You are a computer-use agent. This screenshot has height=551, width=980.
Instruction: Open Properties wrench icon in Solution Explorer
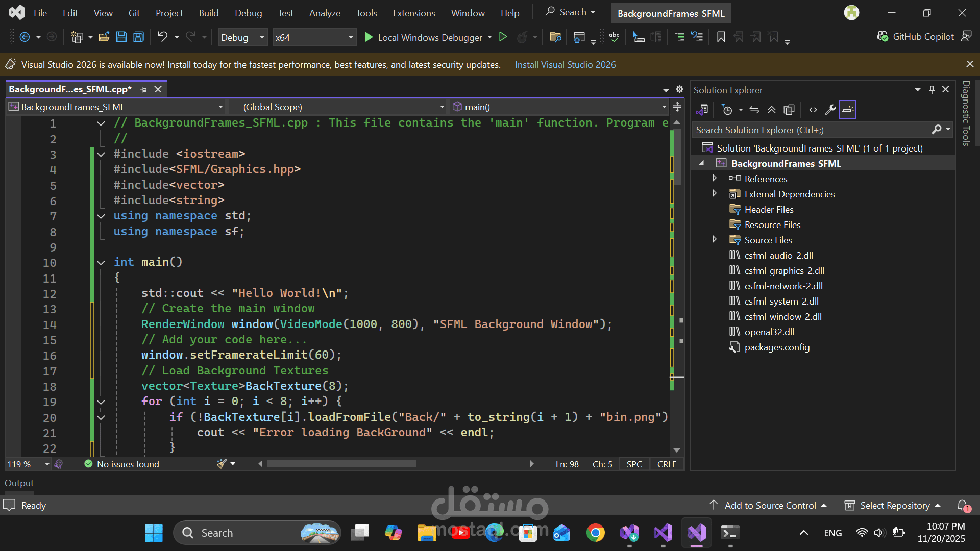click(x=830, y=110)
